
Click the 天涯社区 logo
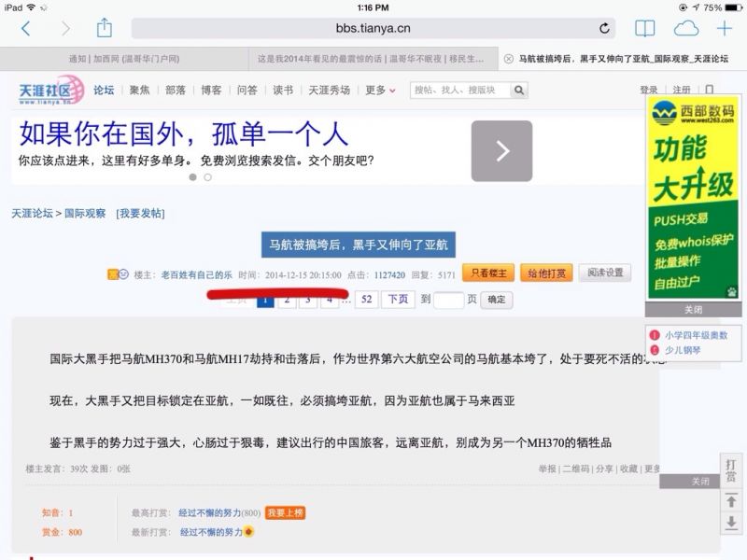(x=50, y=90)
